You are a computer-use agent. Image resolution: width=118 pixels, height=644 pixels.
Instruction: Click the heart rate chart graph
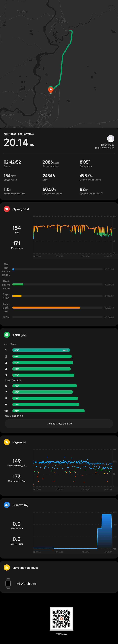[73, 235]
